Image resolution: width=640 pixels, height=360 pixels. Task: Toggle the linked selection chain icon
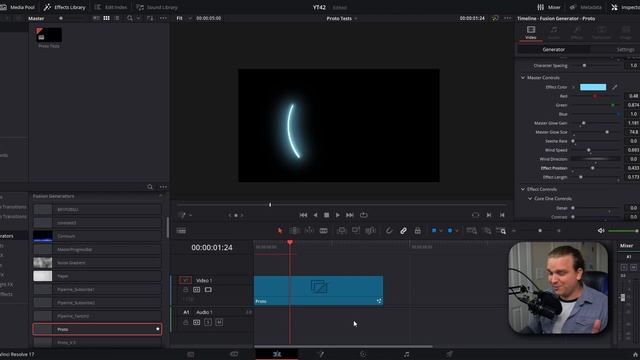pos(403,231)
